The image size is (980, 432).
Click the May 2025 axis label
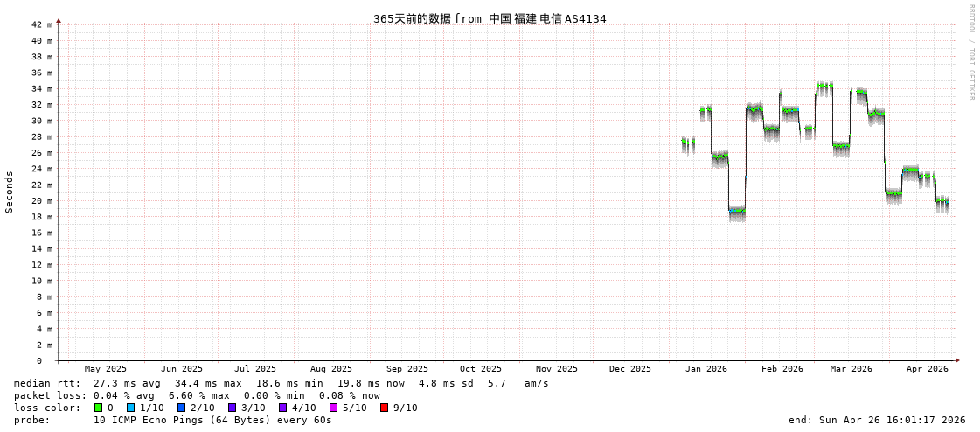[105, 369]
